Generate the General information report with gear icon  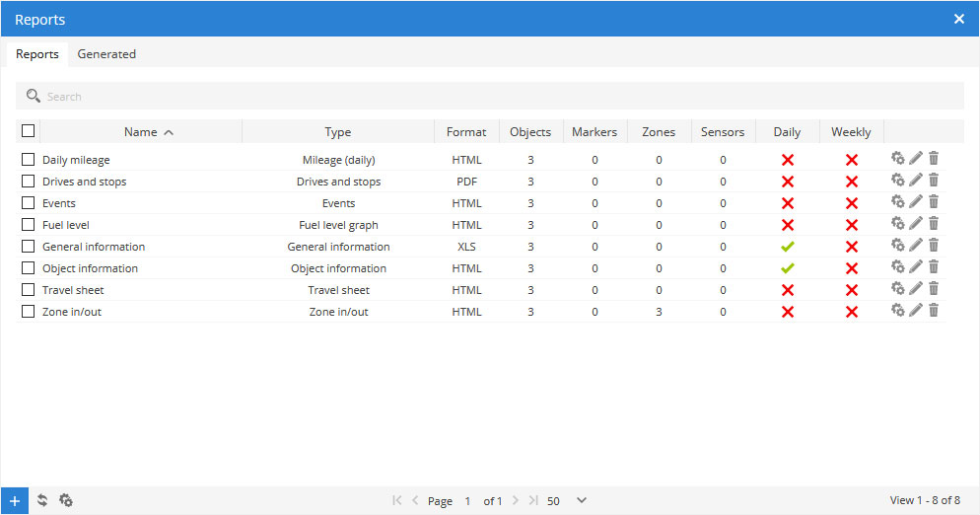pyautogui.click(x=897, y=246)
